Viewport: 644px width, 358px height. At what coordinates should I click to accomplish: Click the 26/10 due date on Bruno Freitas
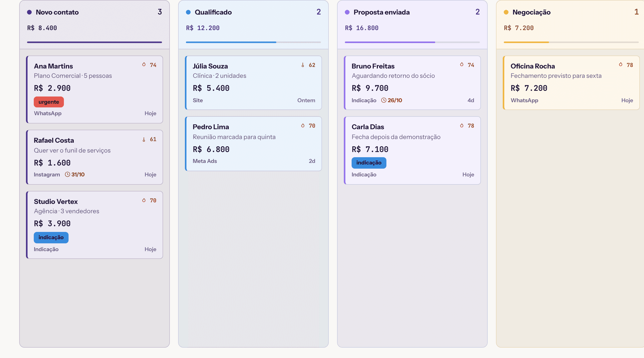(x=395, y=100)
